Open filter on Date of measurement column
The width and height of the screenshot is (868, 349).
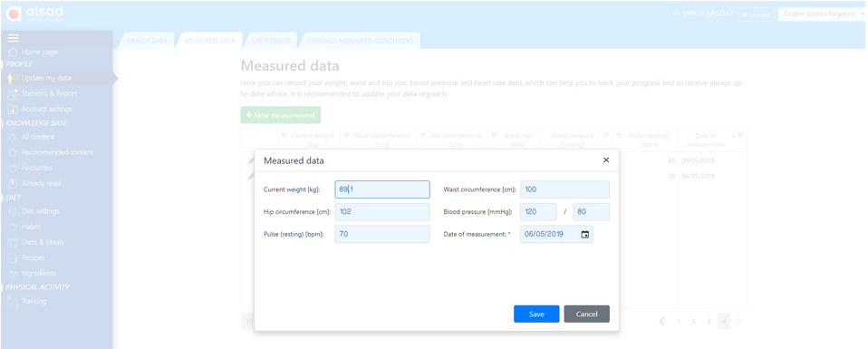pos(740,136)
